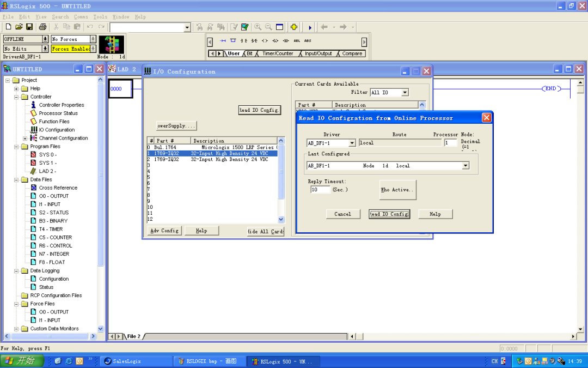
Task: Click the rung branch instruction icon
Action: (232, 40)
